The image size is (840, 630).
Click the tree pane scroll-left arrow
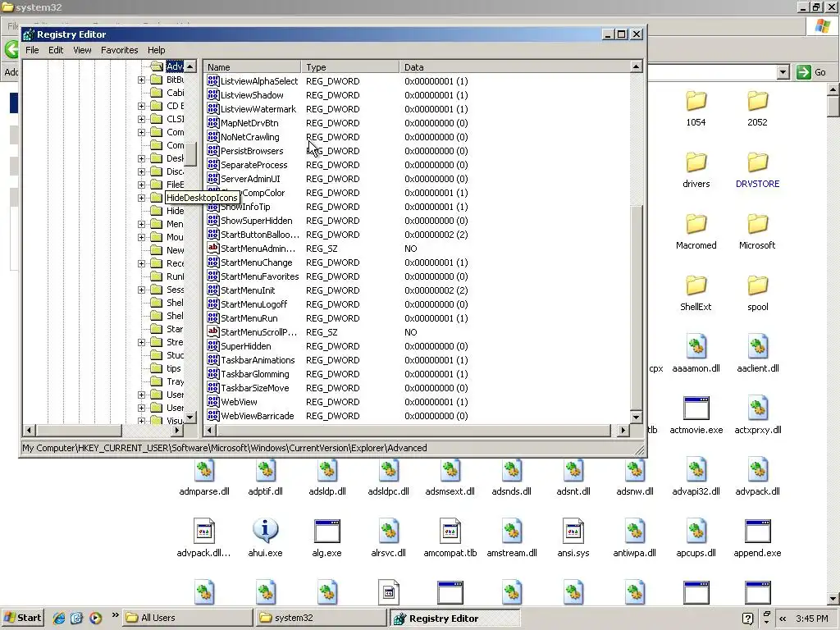pos(29,430)
